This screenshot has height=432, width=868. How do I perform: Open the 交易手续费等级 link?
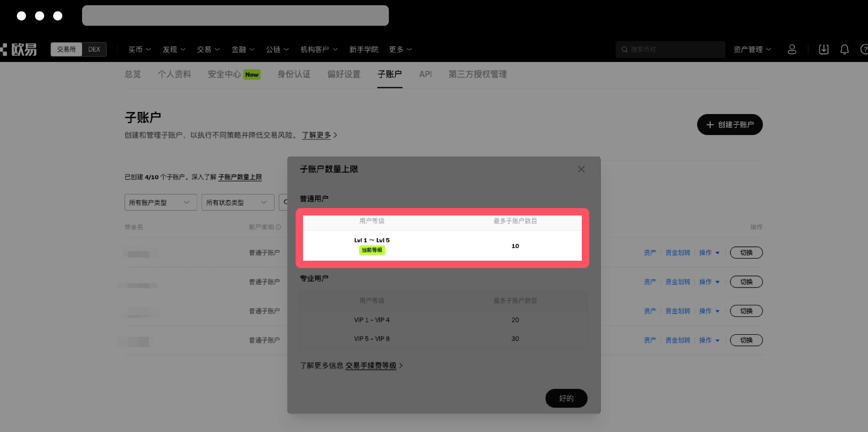point(371,365)
